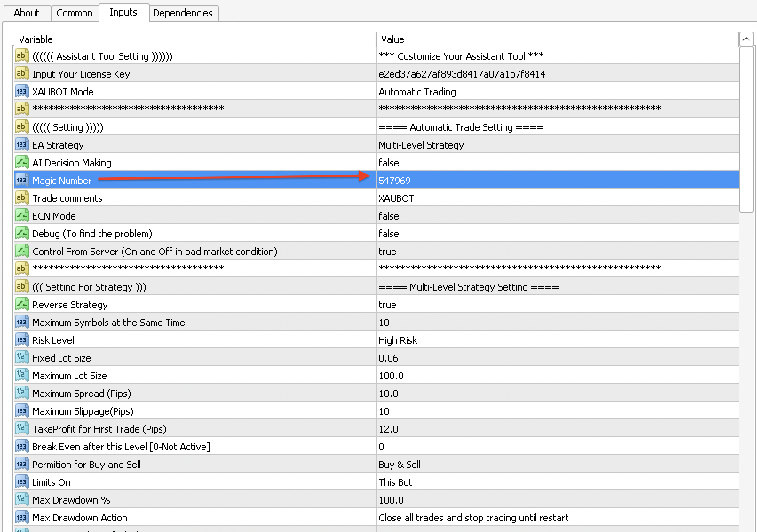Click the integer icon beside EA Strategy
Image resolution: width=757 pixels, height=532 pixels.
(22, 145)
